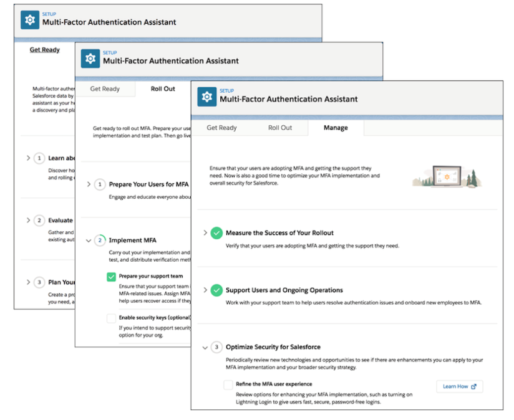514x420 pixels.
Task: Click the Evaluate heading in the Get Ready window
Action: 61,221
